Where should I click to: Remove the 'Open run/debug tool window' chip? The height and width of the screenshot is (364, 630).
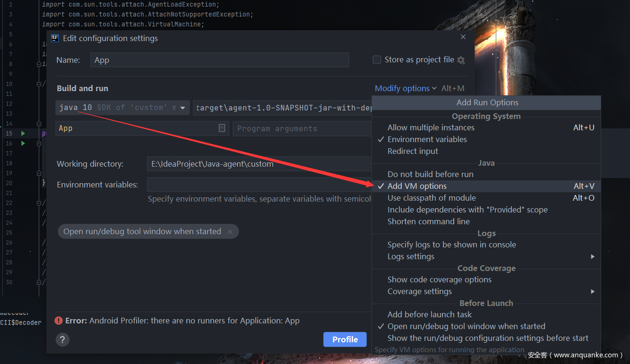[x=230, y=232]
